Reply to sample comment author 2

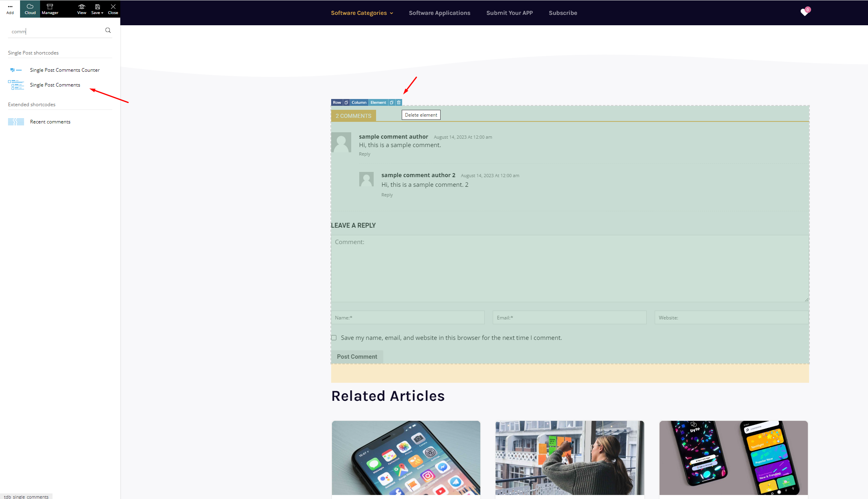[x=387, y=195]
